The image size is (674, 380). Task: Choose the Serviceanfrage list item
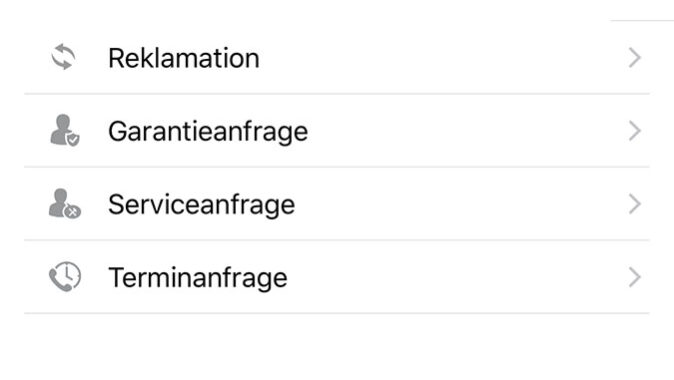(202, 205)
